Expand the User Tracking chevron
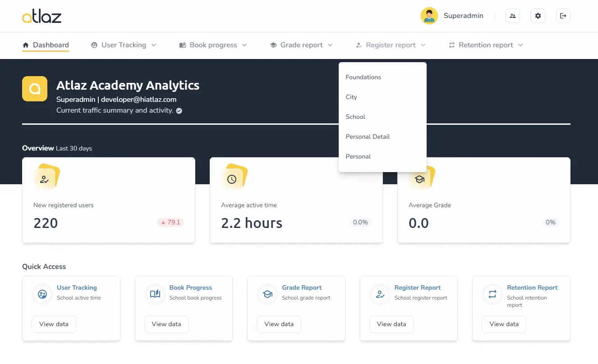 pyautogui.click(x=154, y=45)
